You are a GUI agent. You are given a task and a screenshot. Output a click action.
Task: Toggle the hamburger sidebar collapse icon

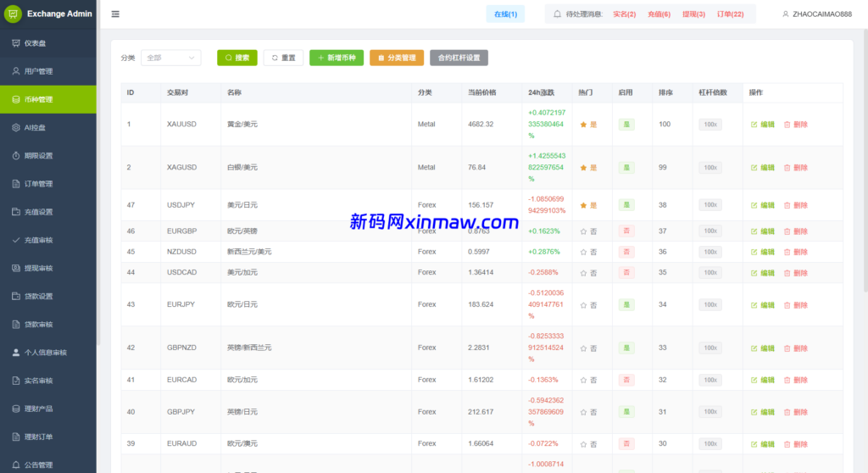115,14
